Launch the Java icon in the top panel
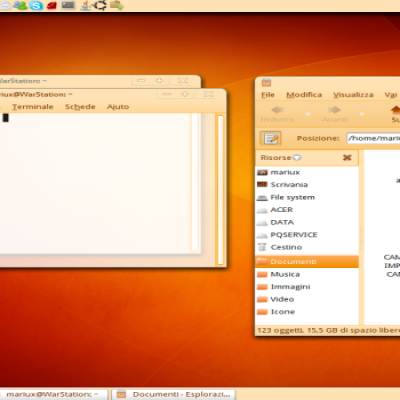Image resolution: width=400 pixels, height=400 pixels. coord(86,5)
